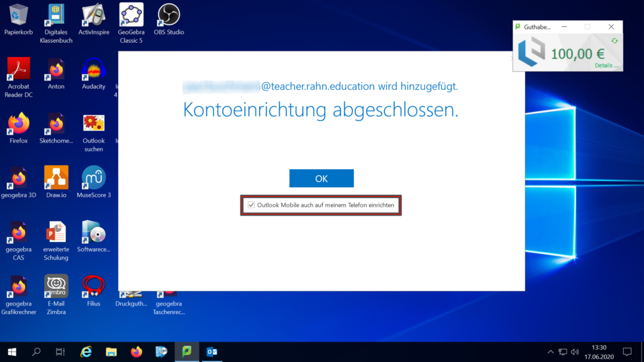Viewport: 644px width, 362px height.
Task: Open the Softwarece... desktop shortcut
Action: click(94, 236)
